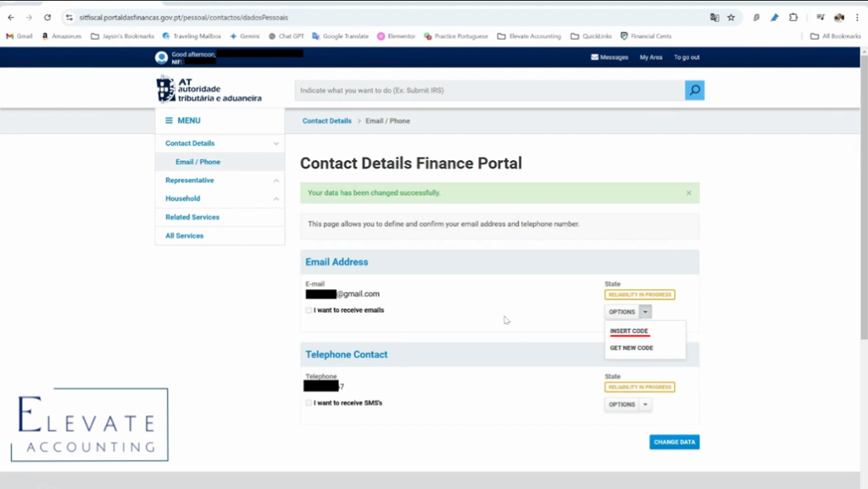Click the portal search input field
868x489 pixels.
coord(489,91)
